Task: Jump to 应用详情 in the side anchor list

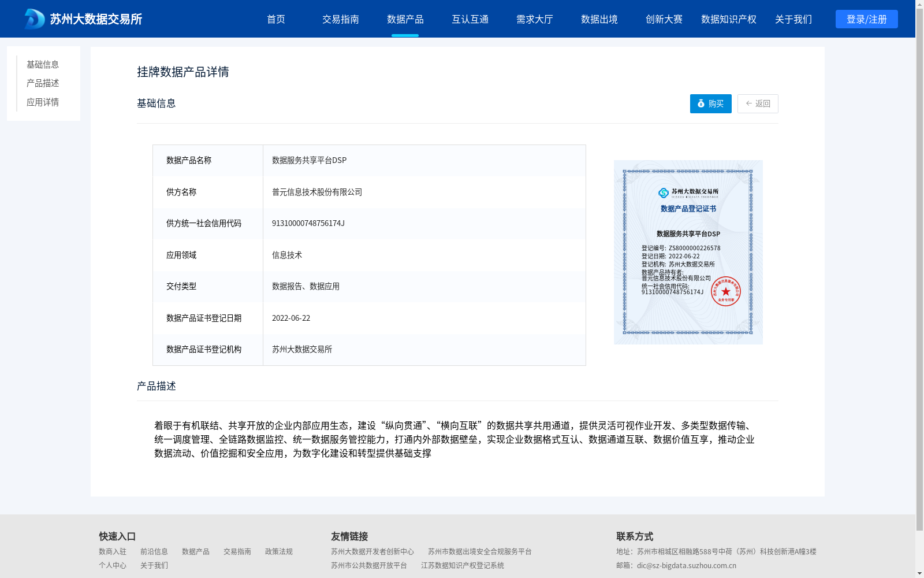Action: 43,102
